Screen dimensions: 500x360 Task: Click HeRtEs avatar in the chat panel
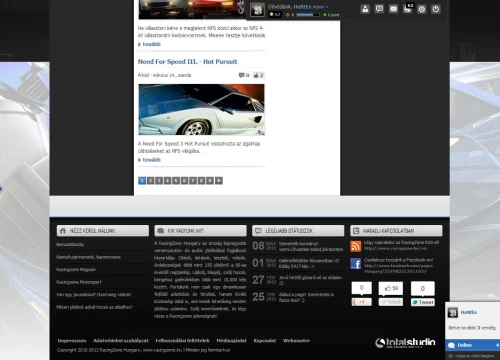[453, 313]
